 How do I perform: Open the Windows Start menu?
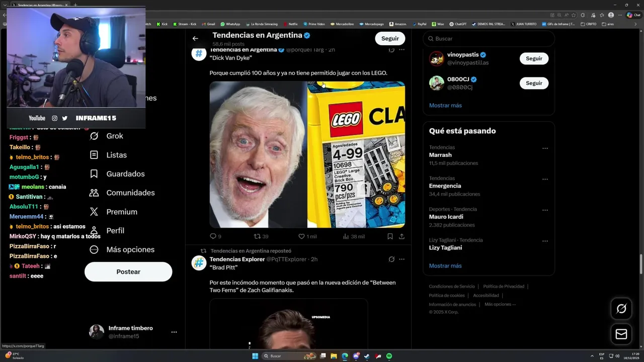click(255, 356)
